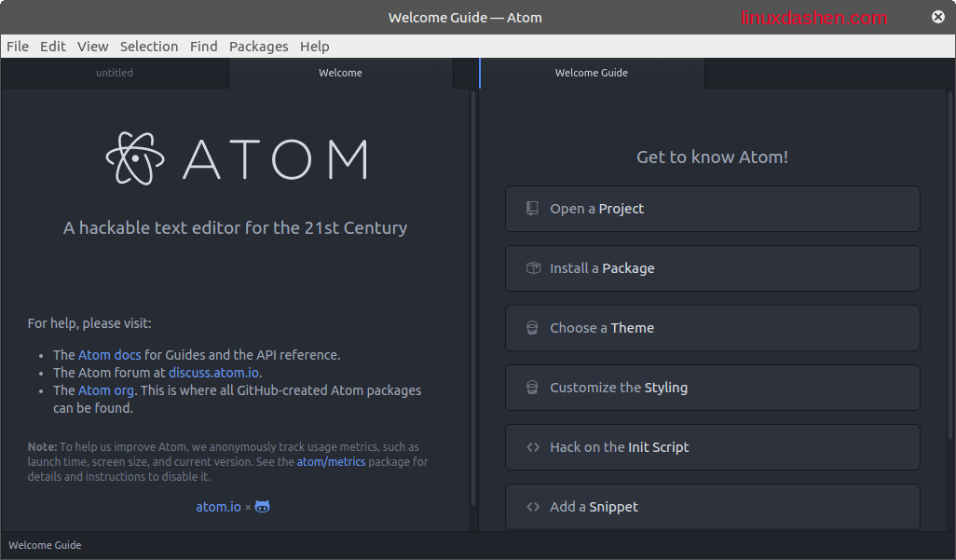Image resolution: width=956 pixels, height=560 pixels.
Task: Click the code icon beside Hack on the Init Script
Action: click(532, 447)
